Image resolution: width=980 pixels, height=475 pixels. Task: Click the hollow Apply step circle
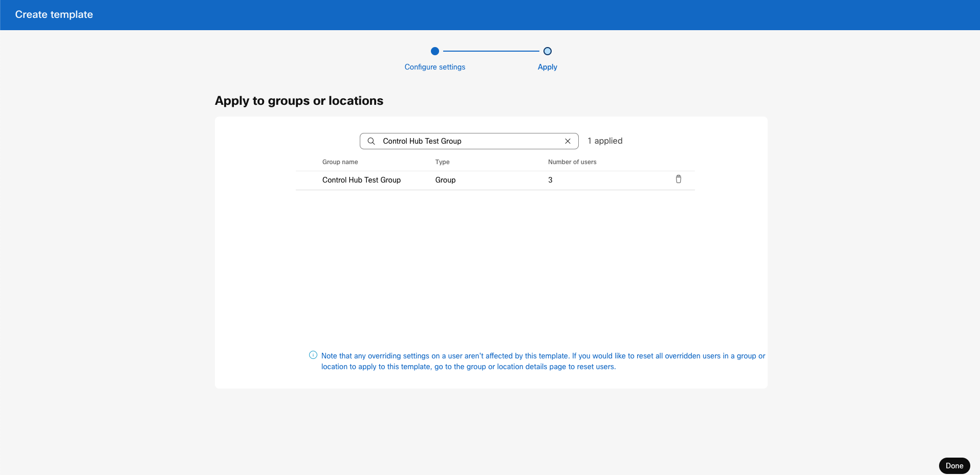[548, 51]
